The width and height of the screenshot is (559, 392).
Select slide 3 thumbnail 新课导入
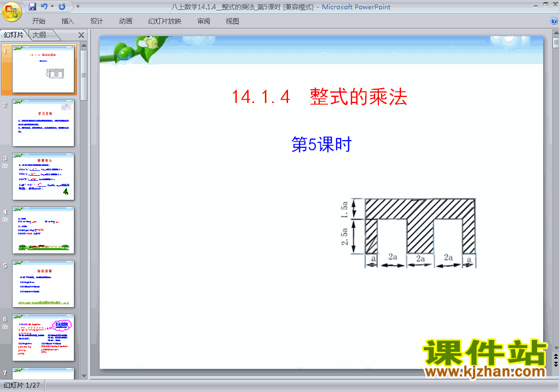43,177
